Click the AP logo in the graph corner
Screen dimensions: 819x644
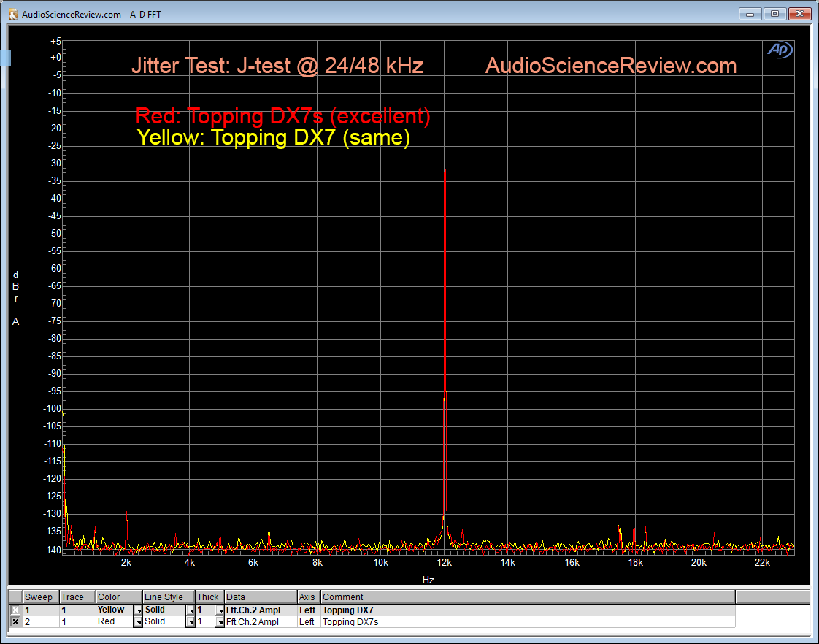(780, 50)
